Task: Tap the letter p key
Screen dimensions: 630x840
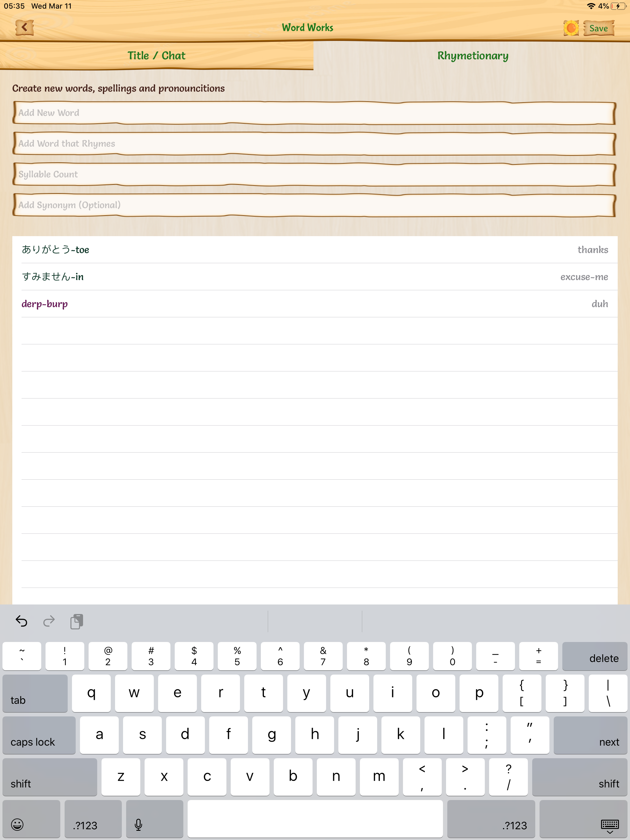Action: (479, 693)
